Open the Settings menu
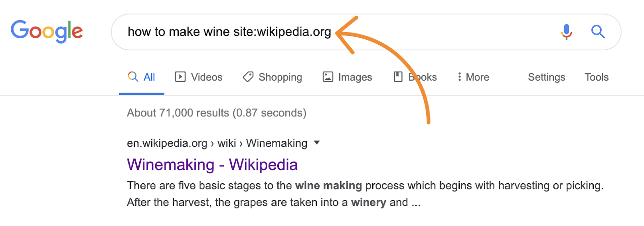This screenshot has height=226, width=644. click(546, 77)
